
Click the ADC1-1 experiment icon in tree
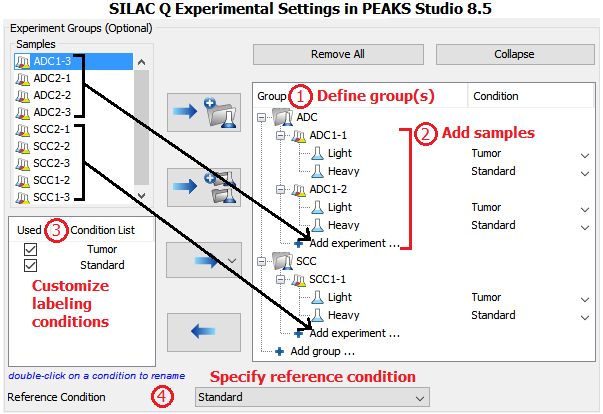(x=299, y=136)
